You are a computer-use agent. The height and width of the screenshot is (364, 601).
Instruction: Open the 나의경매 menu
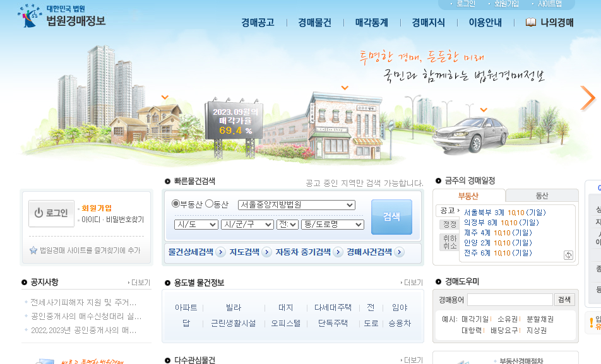coord(557,23)
